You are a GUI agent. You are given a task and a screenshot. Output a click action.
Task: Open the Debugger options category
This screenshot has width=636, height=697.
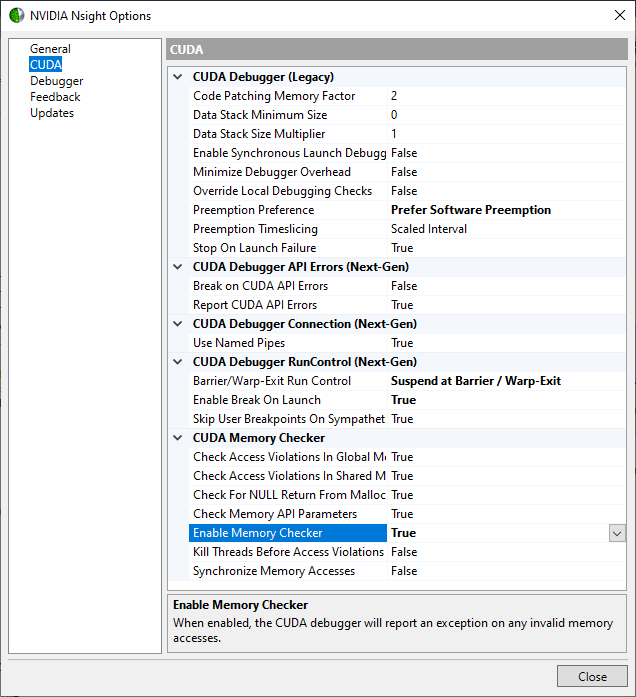56,81
